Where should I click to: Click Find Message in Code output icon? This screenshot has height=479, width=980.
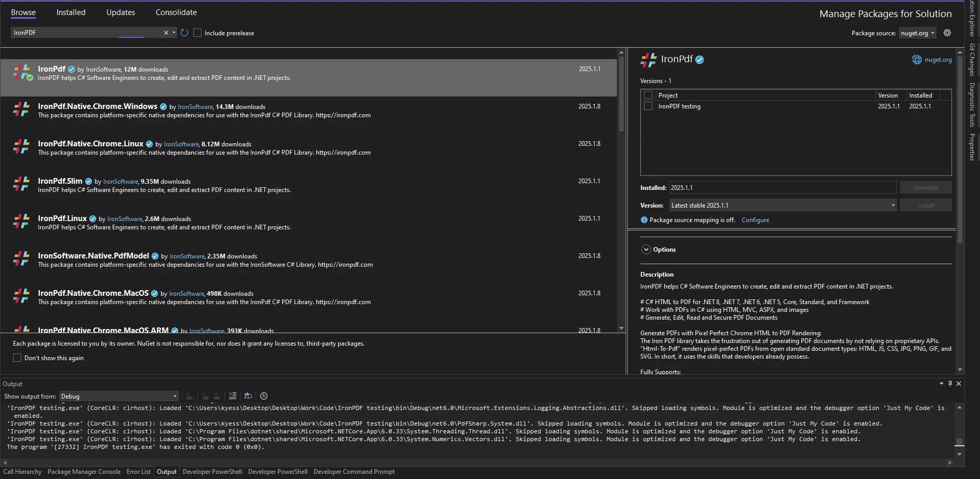point(190,396)
